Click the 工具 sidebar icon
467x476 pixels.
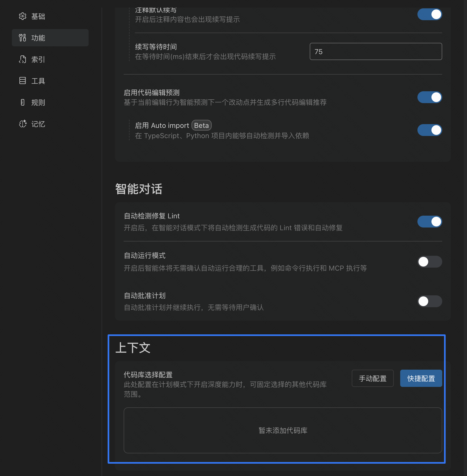23,81
